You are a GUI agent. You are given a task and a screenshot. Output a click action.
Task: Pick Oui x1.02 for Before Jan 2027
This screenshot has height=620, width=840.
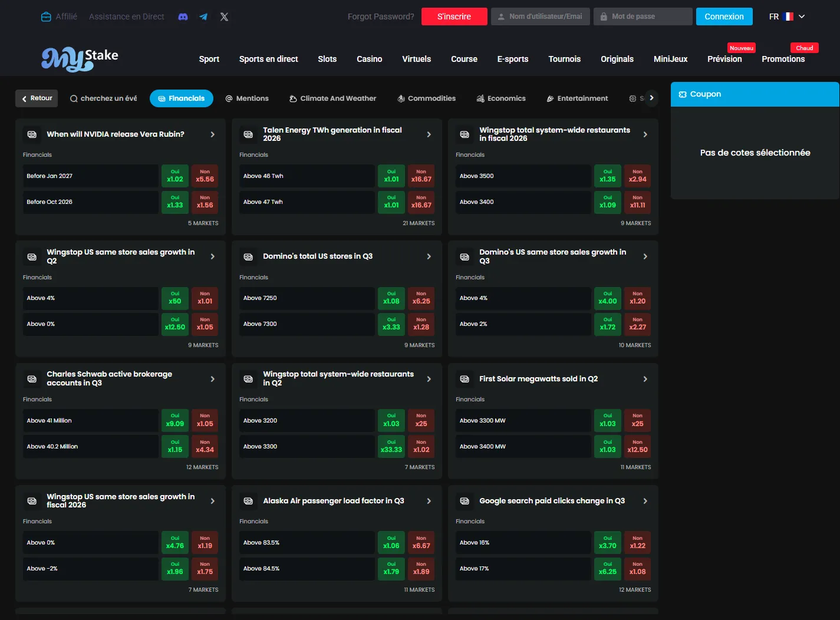click(x=175, y=176)
